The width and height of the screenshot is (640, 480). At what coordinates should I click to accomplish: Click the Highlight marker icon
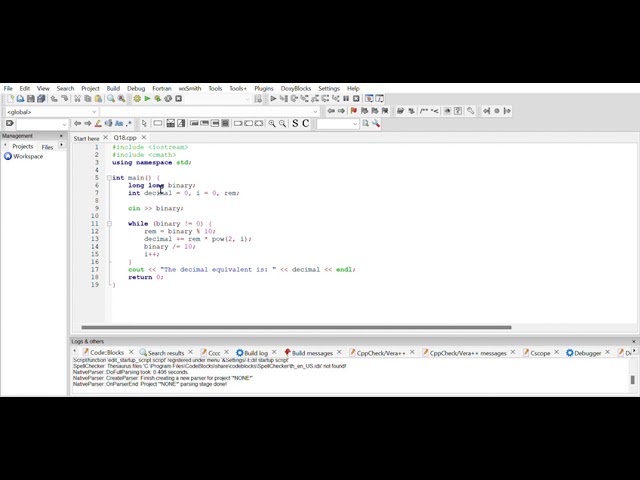(x=98, y=124)
